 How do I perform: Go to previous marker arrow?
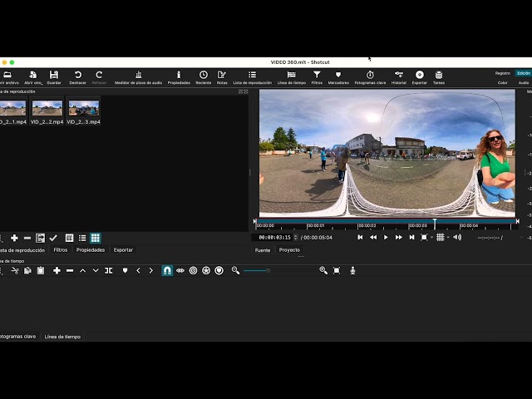tap(138, 270)
